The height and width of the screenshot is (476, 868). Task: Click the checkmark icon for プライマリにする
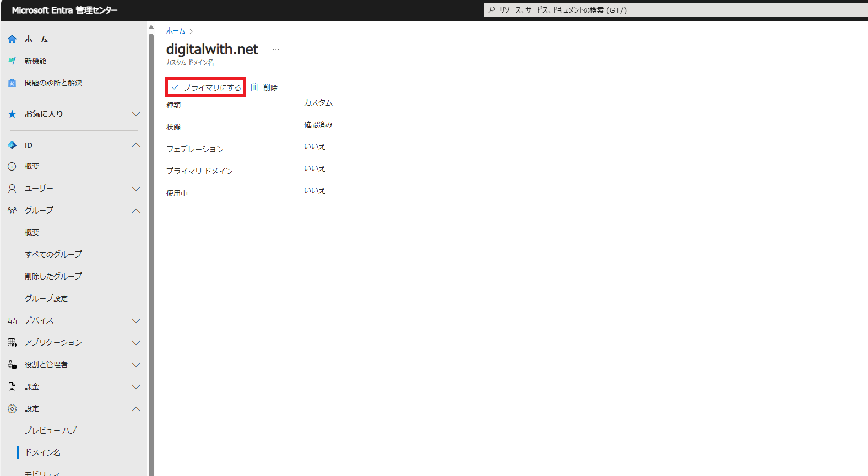click(x=175, y=87)
